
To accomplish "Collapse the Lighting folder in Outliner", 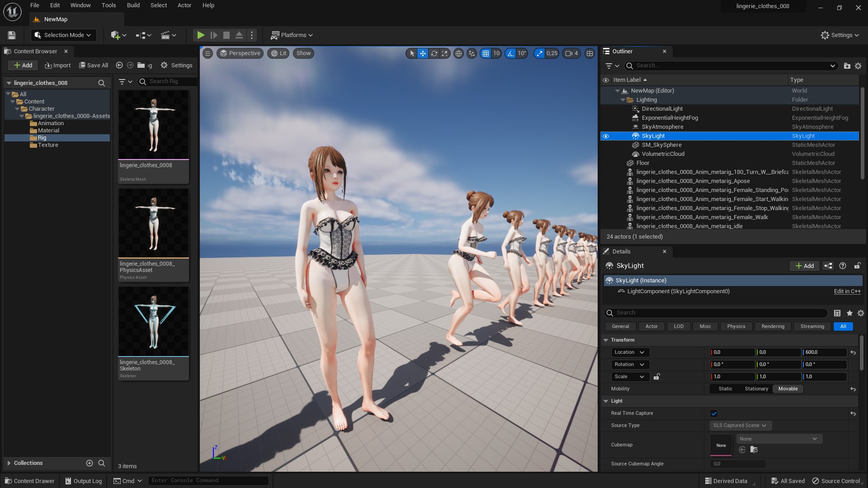I will [x=623, y=100].
